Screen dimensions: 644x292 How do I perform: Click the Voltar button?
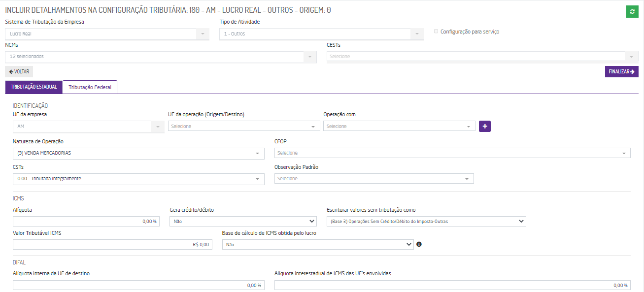19,71
